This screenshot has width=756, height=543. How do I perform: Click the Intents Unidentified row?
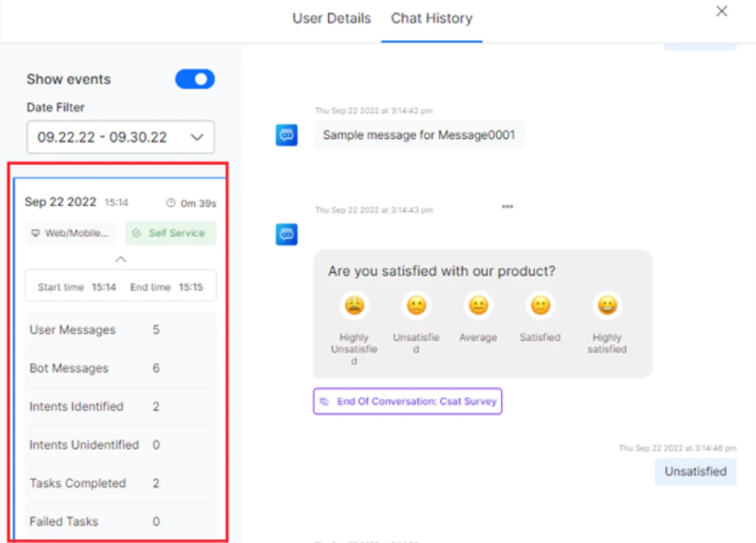click(120, 445)
